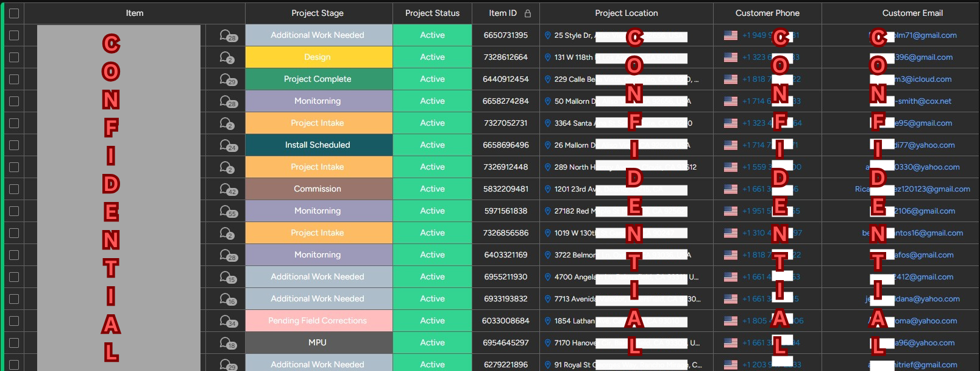Open email link ending ntos16@gmail.com
This screenshot has height=371, width=980.
tap(912, 233)
